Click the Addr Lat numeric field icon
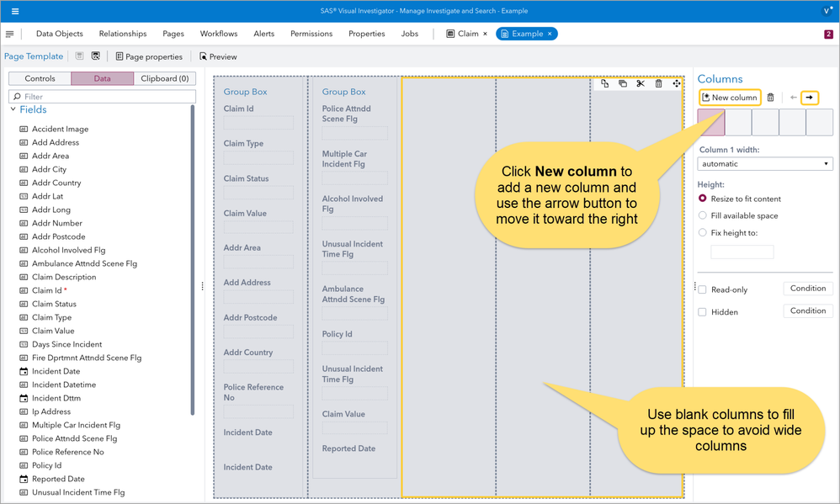 [x=24, y=197]
